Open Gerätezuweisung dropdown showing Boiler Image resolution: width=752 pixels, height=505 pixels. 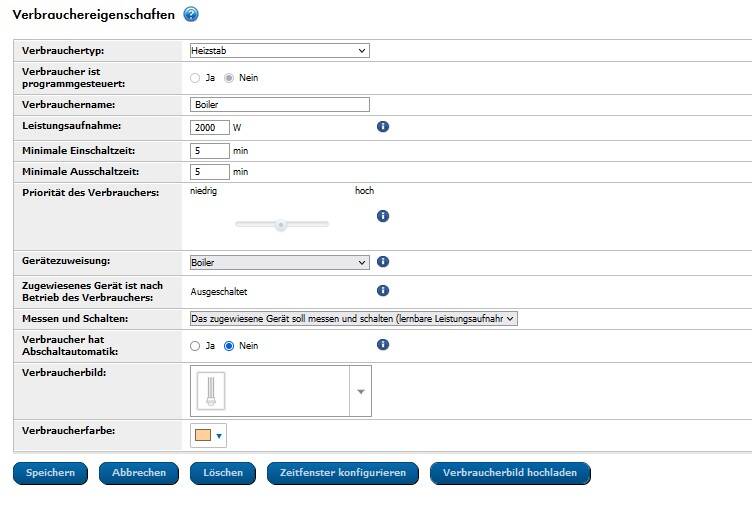coord(280,262)
